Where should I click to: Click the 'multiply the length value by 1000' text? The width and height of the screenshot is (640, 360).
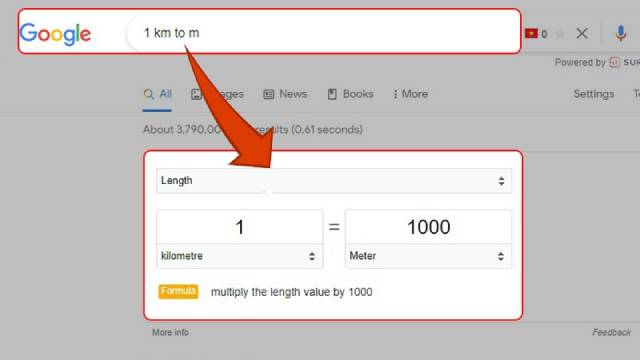coord(291,292)
